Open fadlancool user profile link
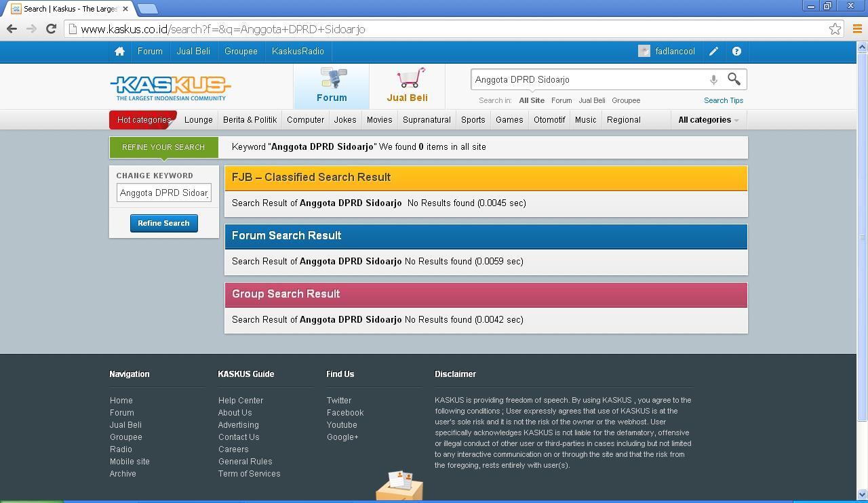 (675, 52)
